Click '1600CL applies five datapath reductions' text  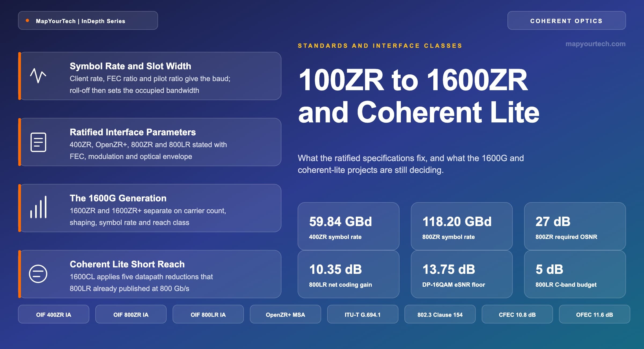[141, 277]
